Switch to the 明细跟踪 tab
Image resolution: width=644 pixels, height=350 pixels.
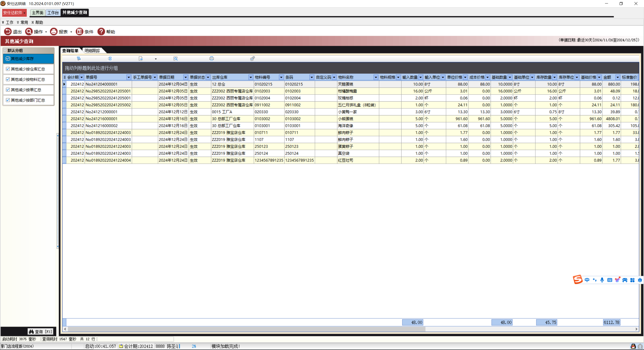coord(92,51)
